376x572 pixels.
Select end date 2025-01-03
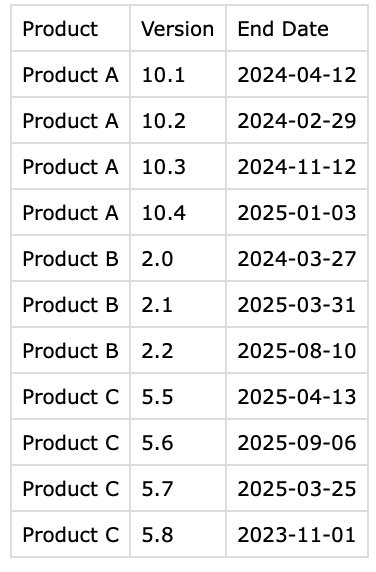(x=297, y=213)
